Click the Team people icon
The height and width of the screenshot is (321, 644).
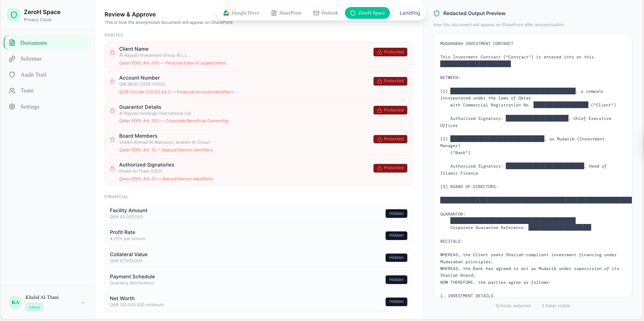12,91
